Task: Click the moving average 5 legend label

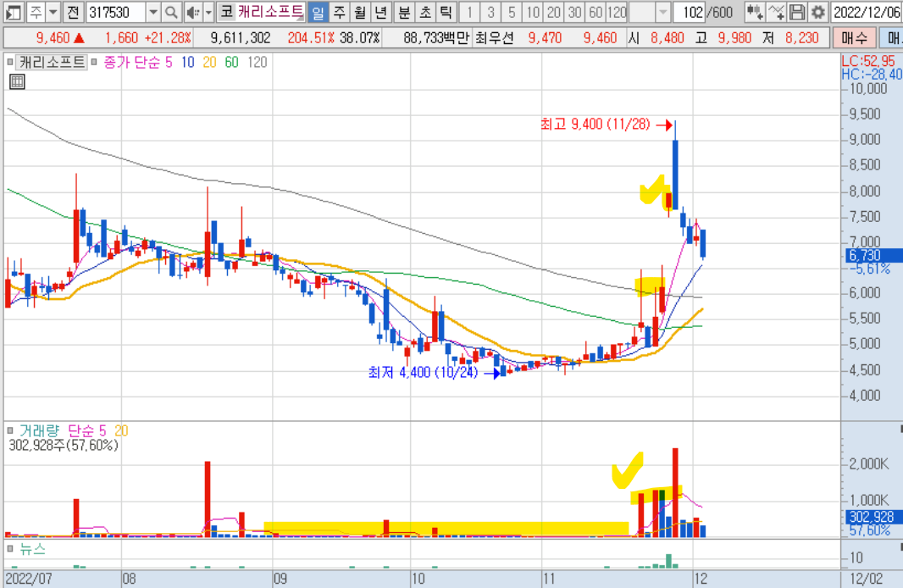Action: coord(169,62)
